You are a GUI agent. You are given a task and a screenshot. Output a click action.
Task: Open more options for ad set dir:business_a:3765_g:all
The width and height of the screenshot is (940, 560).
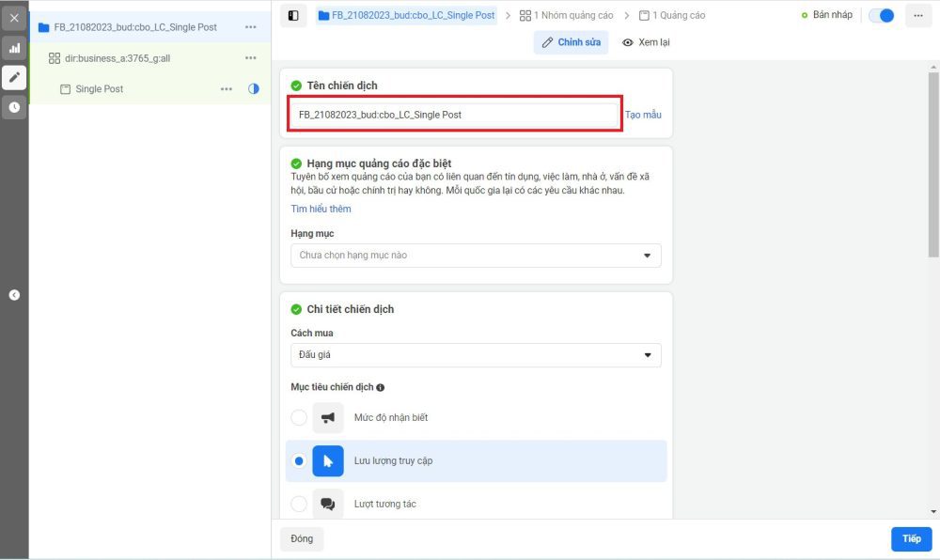point(251,58)
